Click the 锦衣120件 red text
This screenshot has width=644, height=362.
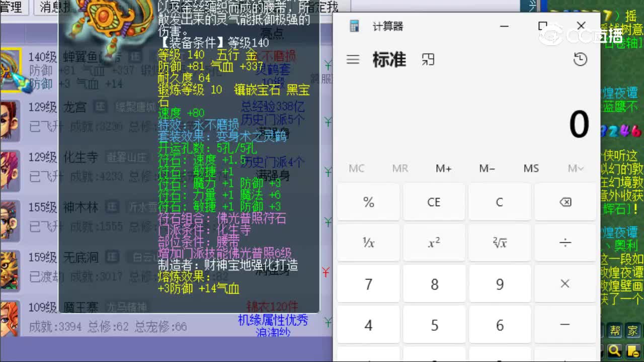pyautogui.click(x=272, y=306)
